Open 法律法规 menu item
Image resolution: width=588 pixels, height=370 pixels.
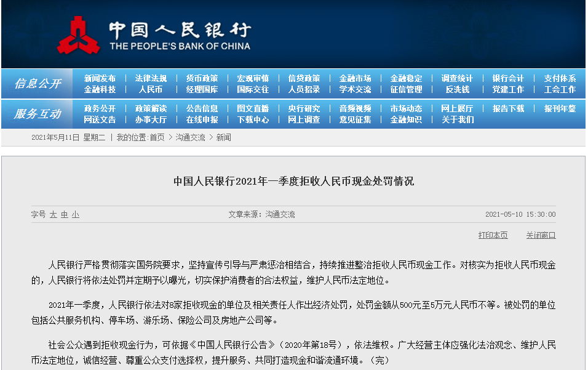click(x=151, y=78)
